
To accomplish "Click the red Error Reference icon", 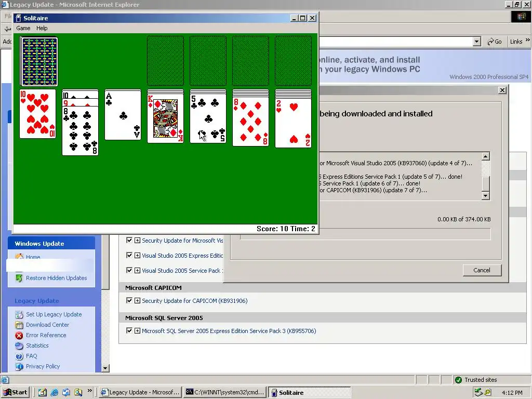I will (19, 335).
